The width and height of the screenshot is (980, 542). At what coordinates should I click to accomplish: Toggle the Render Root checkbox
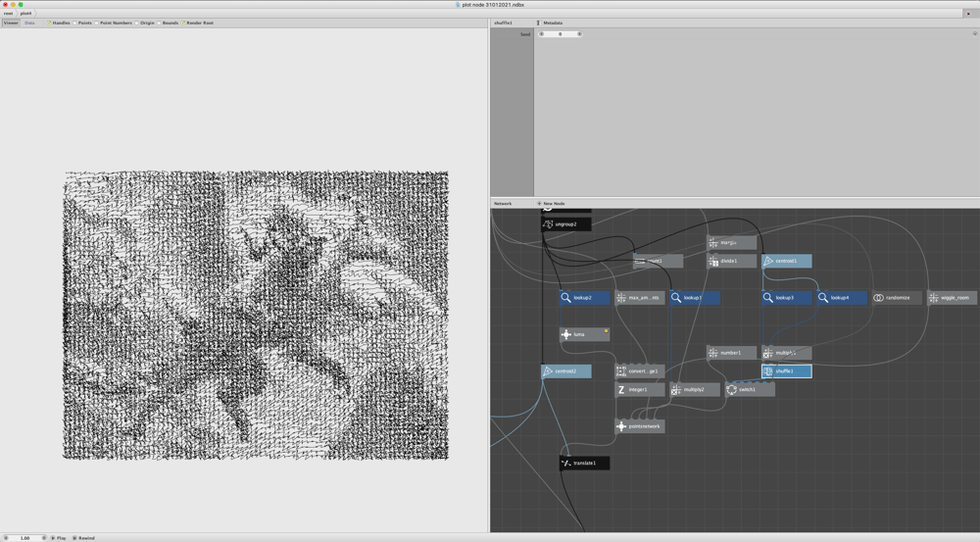point(183,24)
